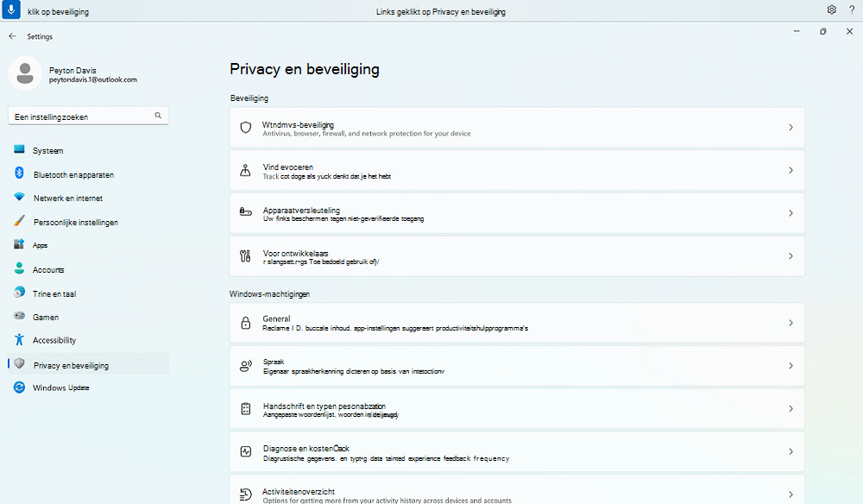Click the Peyton Davis profile avatar

pos(25,73)
